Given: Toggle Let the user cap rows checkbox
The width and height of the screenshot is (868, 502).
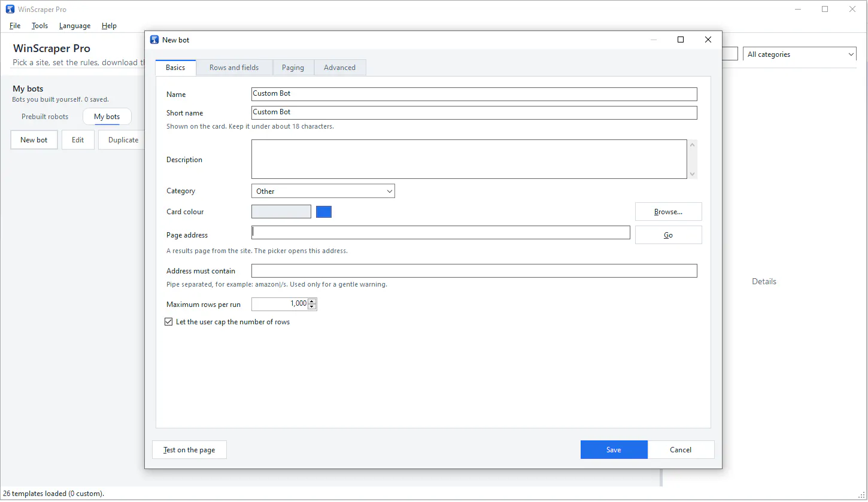Looking at the screenshot, I should [168, 322].
